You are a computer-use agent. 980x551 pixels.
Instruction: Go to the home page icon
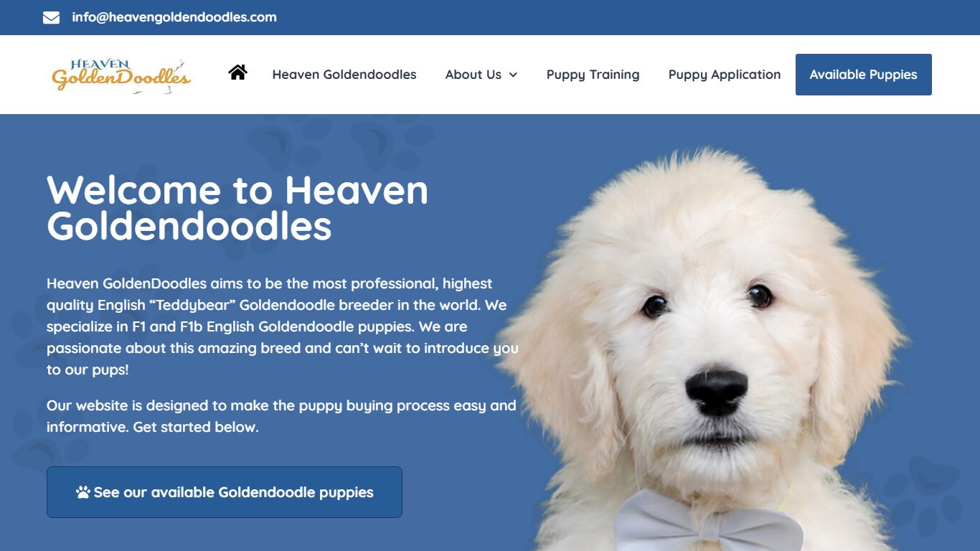click(x=237, y=72)
